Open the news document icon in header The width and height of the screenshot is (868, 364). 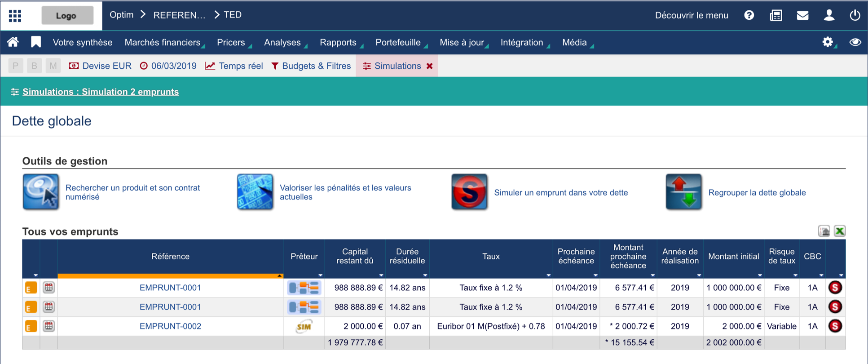[776, 15]
